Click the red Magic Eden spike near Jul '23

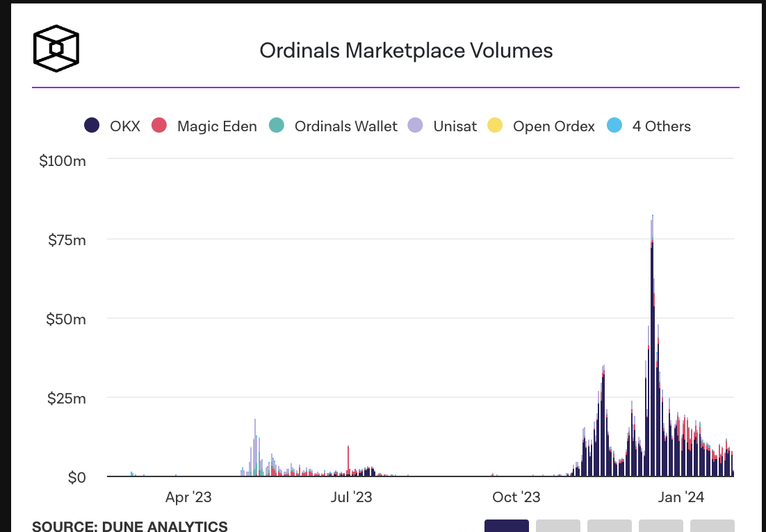348,460
